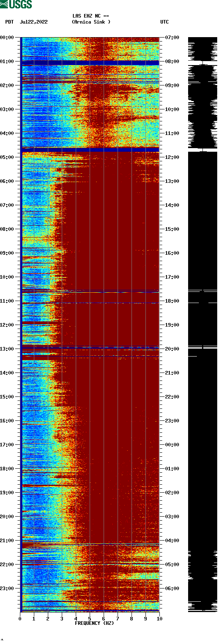Click the data gap band before 05:00 PDT
The image size is (220, 644).
(90, 149)
